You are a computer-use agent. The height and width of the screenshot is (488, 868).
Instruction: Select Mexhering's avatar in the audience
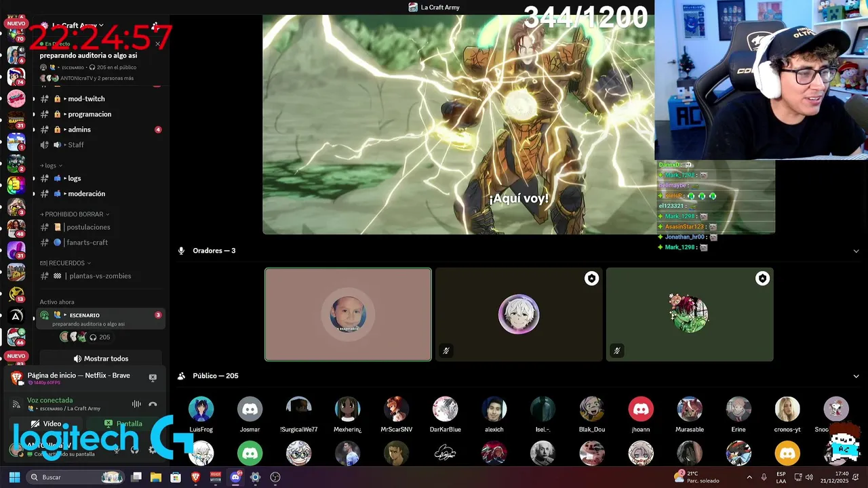click(347, 409)
